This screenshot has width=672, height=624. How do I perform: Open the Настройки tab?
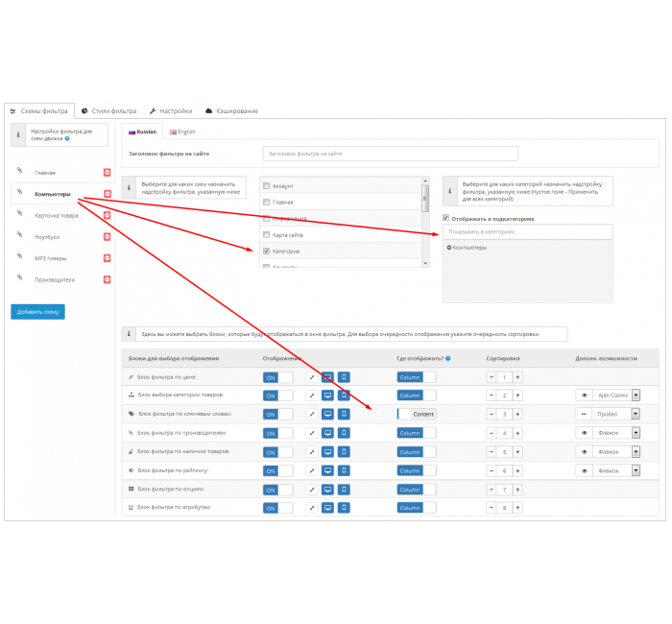click(x=171, y=111)
